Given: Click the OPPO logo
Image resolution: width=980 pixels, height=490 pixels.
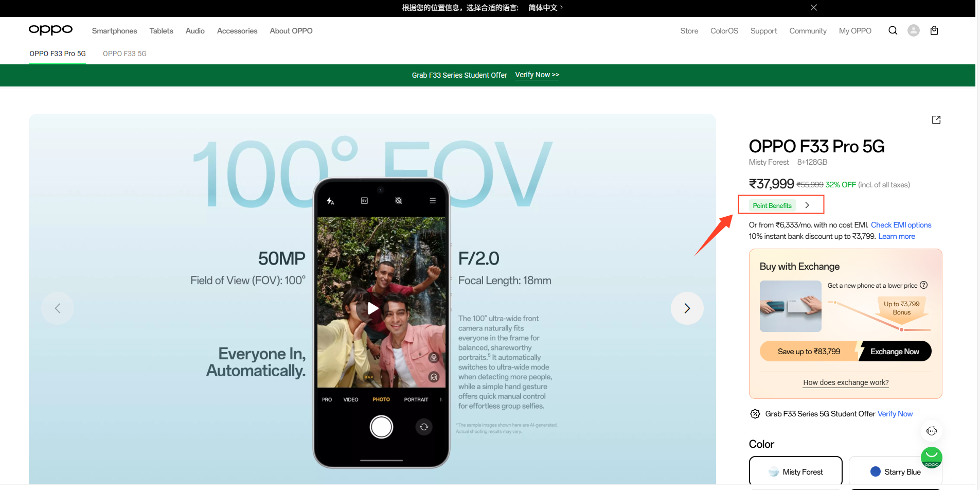Looking at the screenshot, I should click(50, 30).
